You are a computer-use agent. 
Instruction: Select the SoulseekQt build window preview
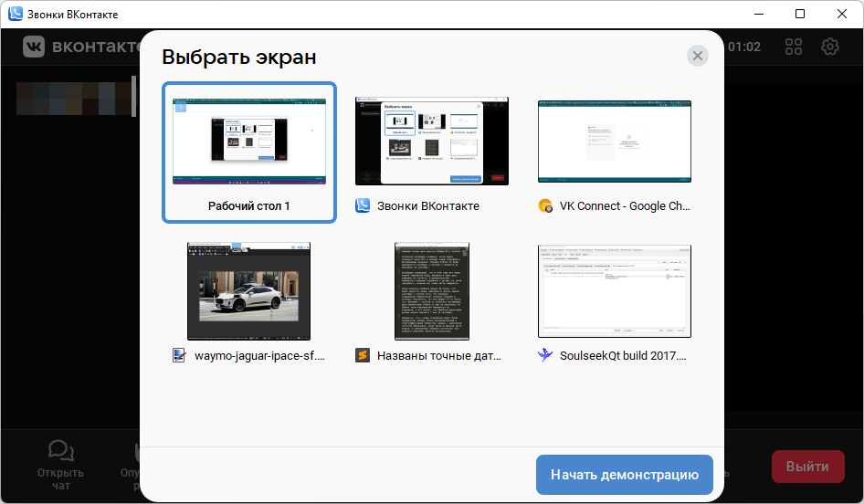pyautogui.click(x=614, y=291)
